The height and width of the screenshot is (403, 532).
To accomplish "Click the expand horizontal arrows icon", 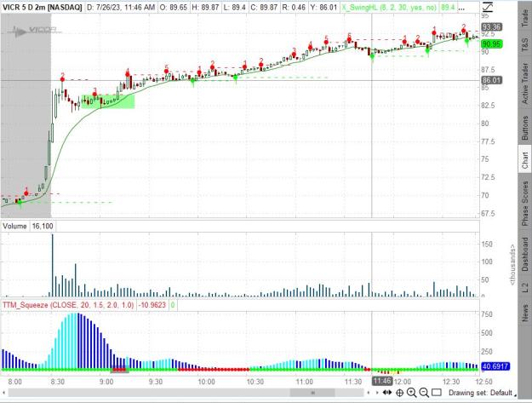I will 387,393.
